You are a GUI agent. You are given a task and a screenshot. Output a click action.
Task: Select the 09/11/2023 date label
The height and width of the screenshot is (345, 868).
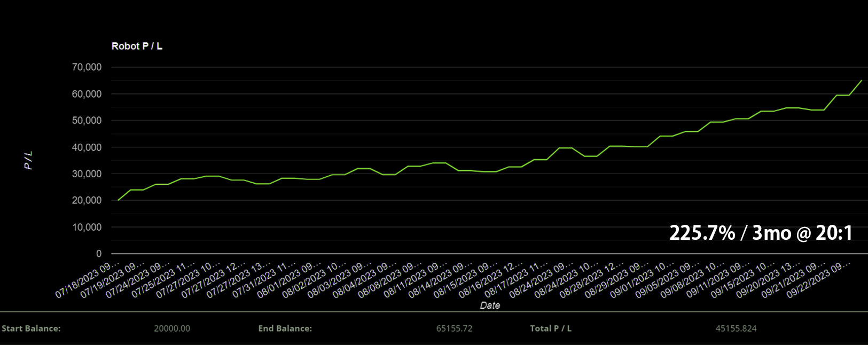pos(718,280)
